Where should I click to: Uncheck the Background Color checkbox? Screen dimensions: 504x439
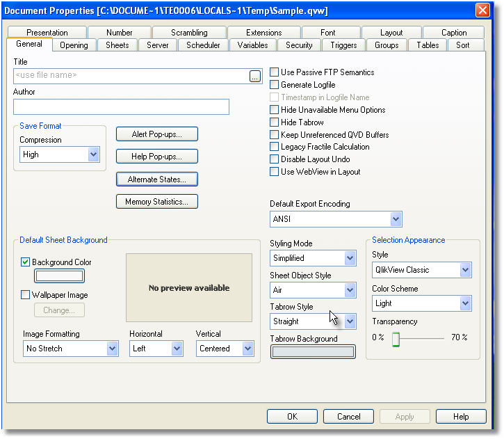point(26,262)
